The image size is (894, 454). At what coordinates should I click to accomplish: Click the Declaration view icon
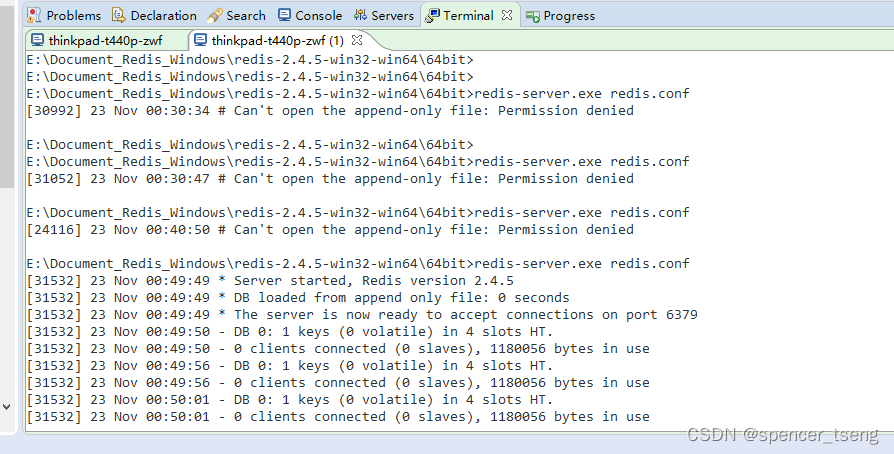tap(119, 15)
